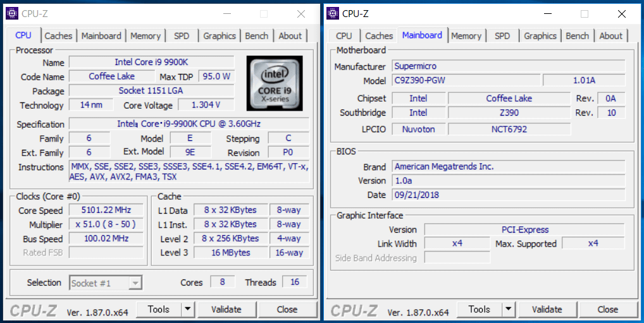Switch to the Caches tab in left window

pyautogui.click(x=58, y=36)
